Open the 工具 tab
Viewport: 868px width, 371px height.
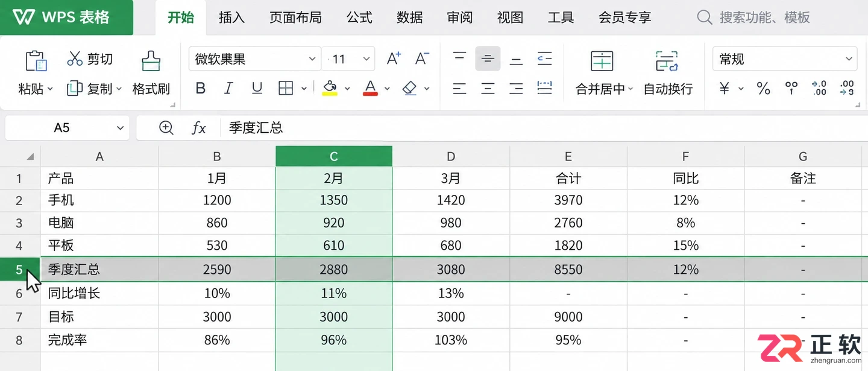pos(561,17)
